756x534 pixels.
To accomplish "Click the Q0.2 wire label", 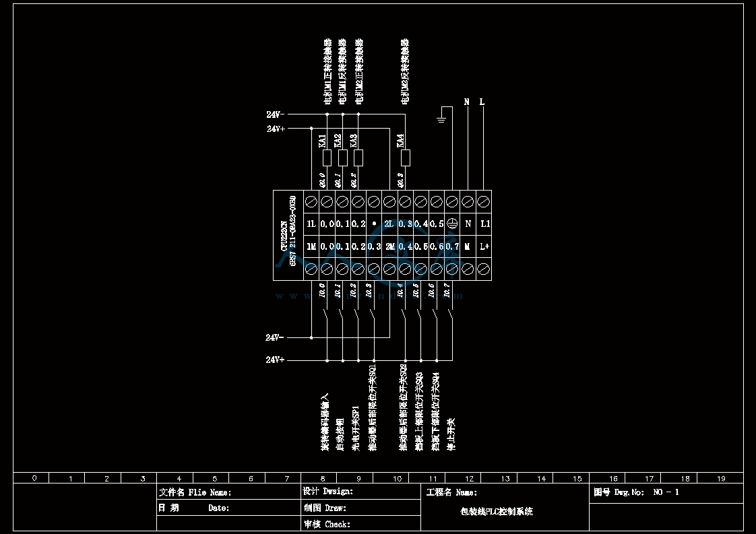I will click(354, 180).
